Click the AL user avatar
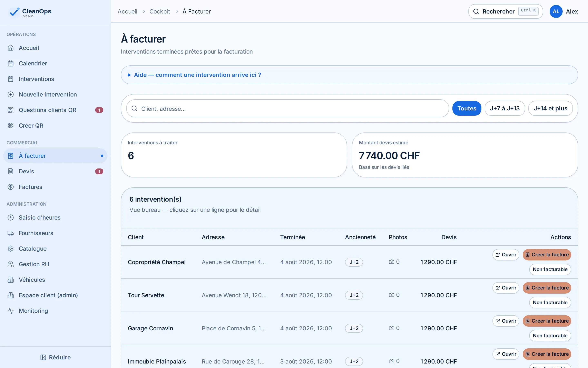The image size is (588, 368). (x=556, y=11)
